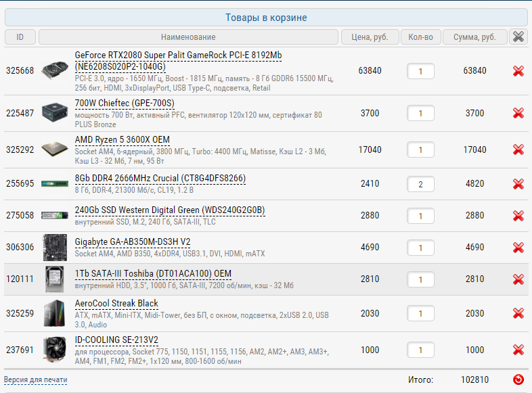Click quantity field for AMD Ryzen 5

(420, 150)
